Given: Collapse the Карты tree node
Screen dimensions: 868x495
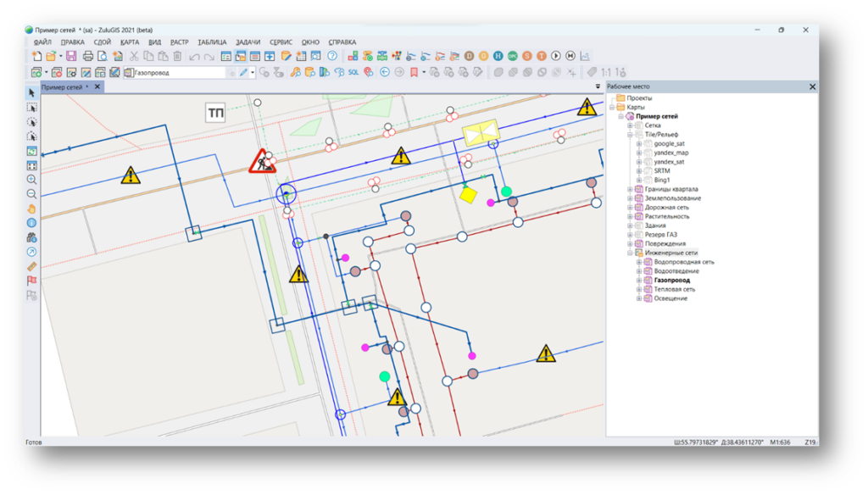Looking at the screenshot, I should [x=612, y=108].
